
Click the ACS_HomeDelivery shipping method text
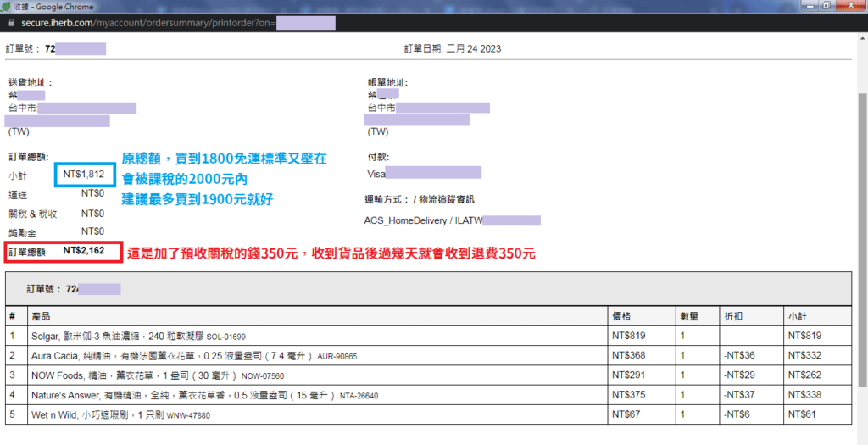[x=402, y=220]
